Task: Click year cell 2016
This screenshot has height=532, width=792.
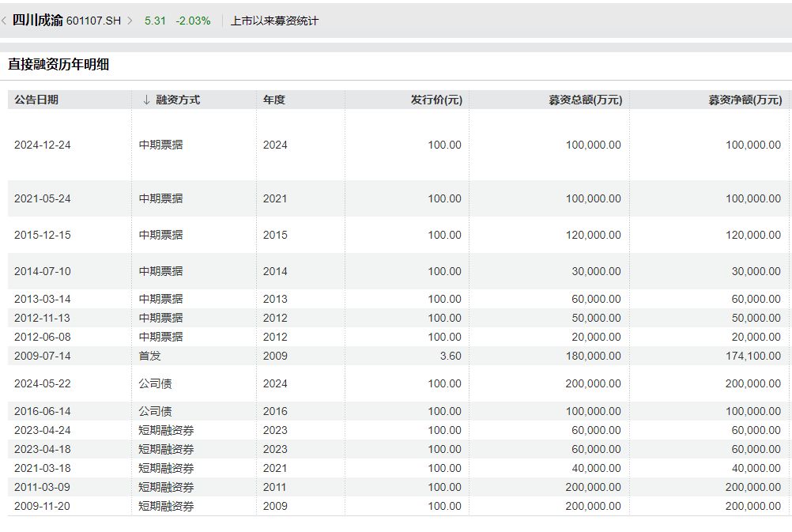Action: pyautogui.click(x=275, y=411)
